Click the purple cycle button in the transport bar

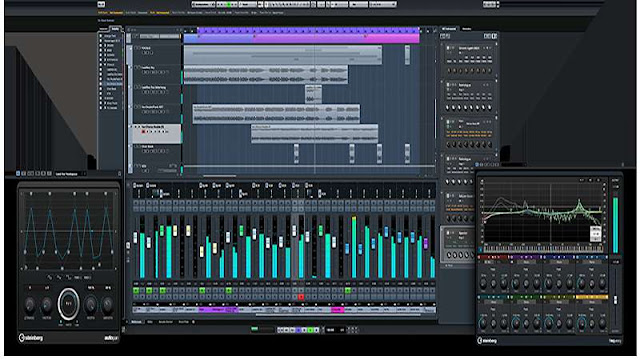click(x=298, y=330)
